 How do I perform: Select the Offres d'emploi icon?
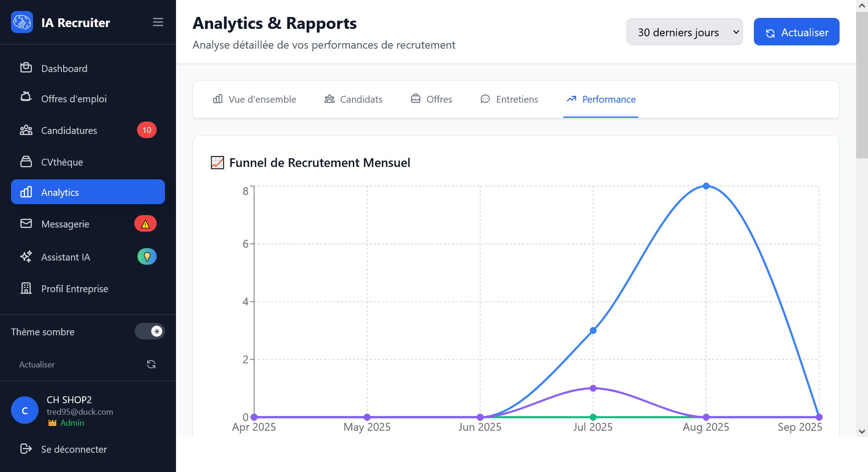coord(26,98)
